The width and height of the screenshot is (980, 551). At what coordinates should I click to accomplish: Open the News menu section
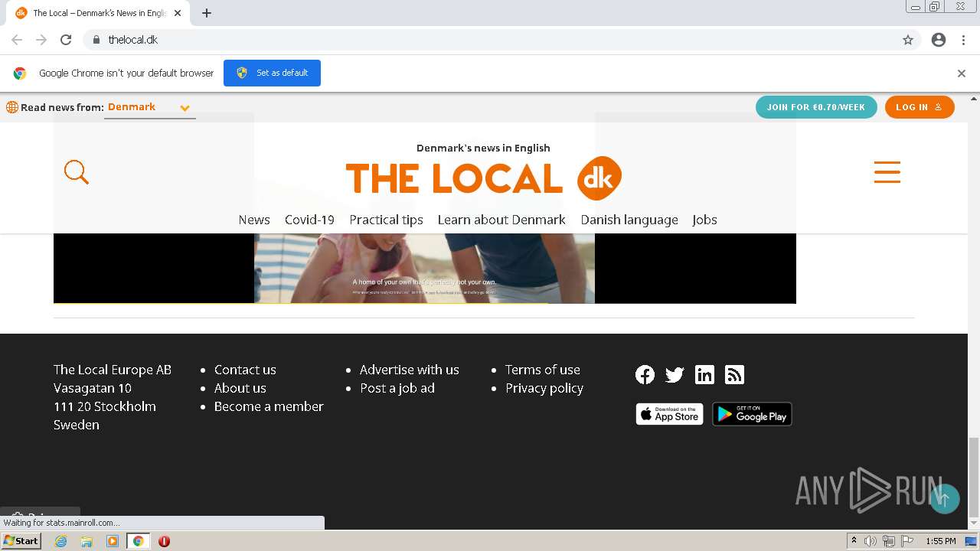tap(254, 220)
